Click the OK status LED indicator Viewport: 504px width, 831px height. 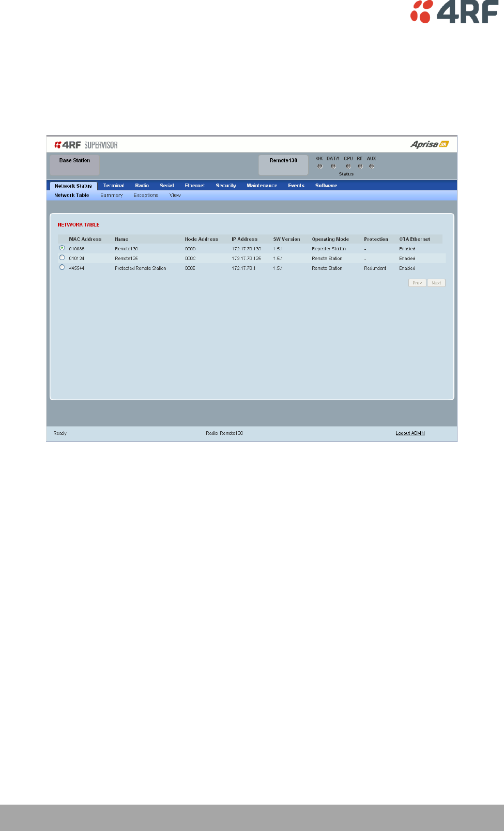(319, 167)
